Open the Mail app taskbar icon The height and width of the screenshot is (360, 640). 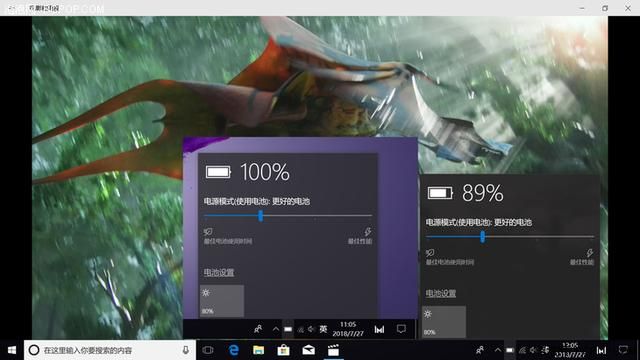coord(309,350)
